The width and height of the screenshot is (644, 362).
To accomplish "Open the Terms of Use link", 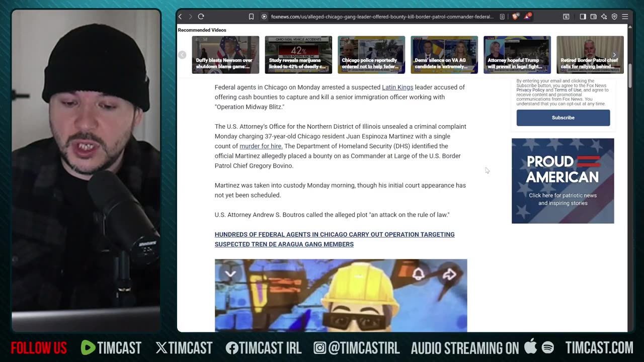I will [x=568, y=90].
